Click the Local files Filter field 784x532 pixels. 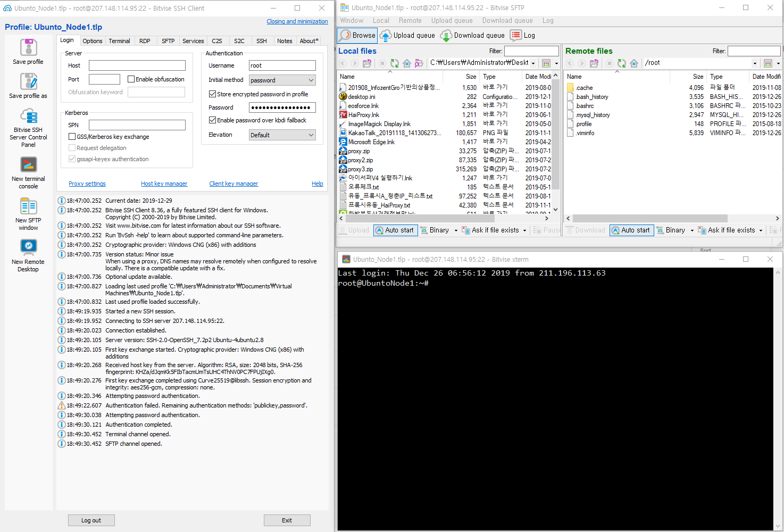(x=531, y=51)
